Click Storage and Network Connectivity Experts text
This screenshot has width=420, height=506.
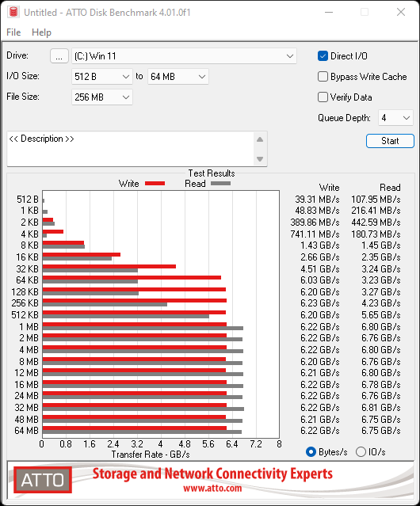click(x=212, y=474)
